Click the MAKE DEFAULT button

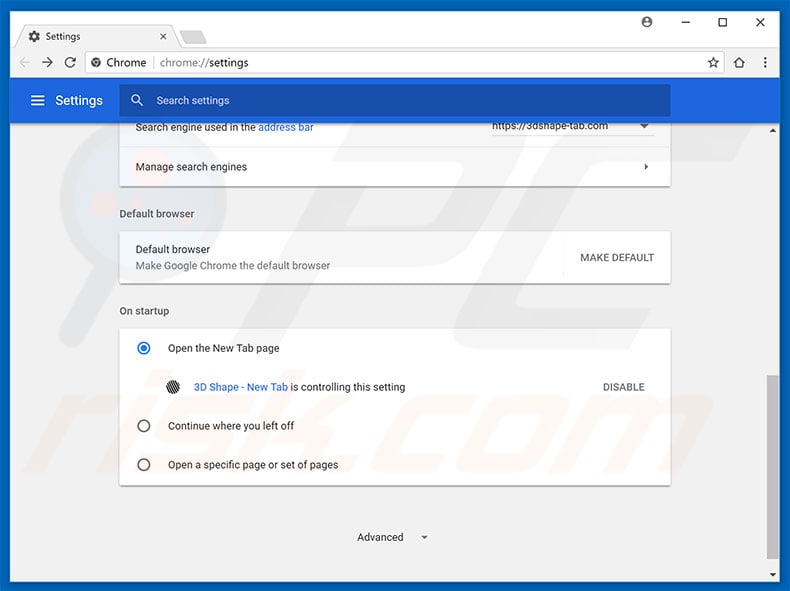pyautogui.click(x=617, y=257)
